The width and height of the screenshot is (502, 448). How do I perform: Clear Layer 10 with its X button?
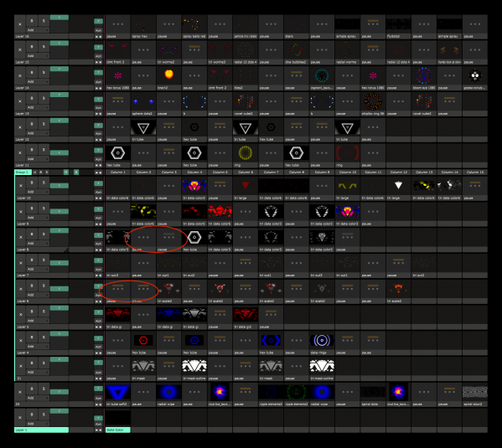click(x=21, y=186)
